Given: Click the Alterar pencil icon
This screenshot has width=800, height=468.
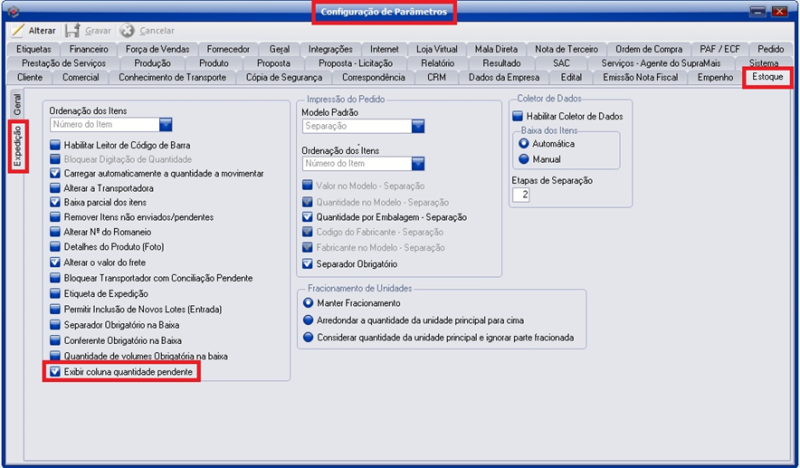Looking at the screenshot, I should (17, 31).
